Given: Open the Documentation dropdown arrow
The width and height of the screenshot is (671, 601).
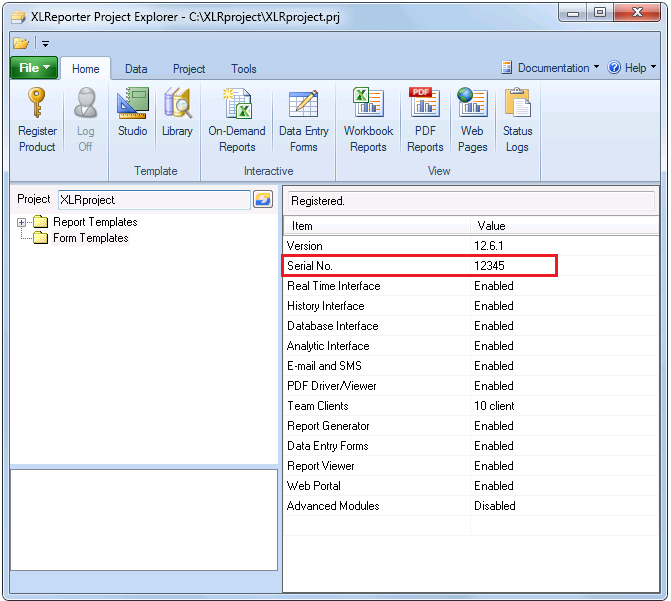Looking at the screenshot, I should (597, 67).
